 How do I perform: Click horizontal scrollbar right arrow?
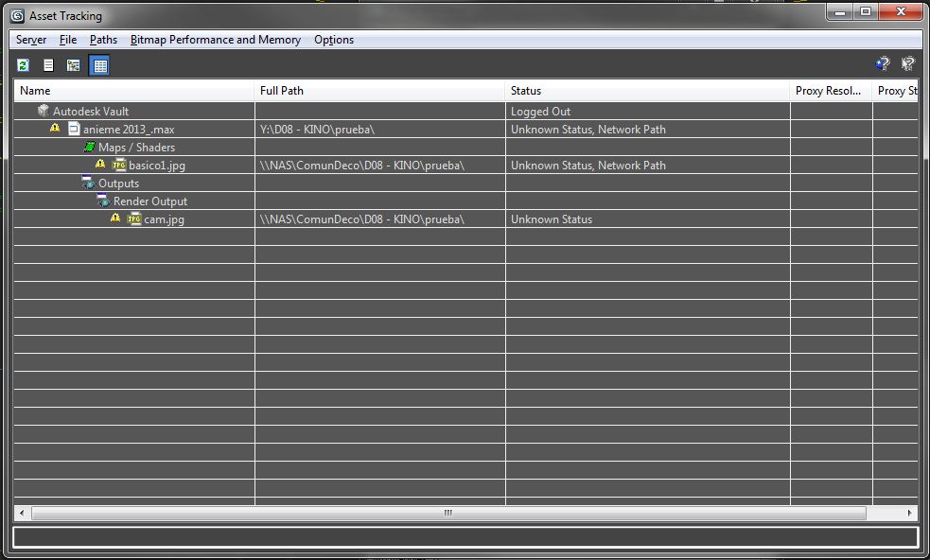click(x=910, y=513)
